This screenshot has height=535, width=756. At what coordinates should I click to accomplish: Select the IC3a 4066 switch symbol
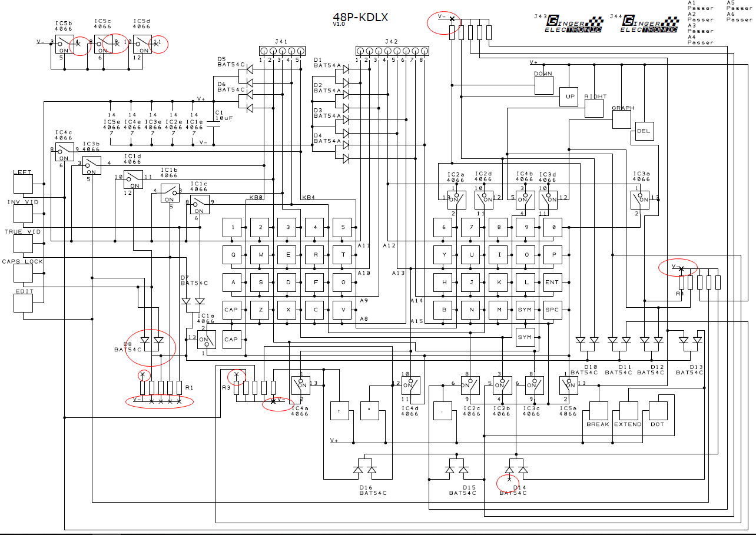pyautogui.click(x=640, y=199)
